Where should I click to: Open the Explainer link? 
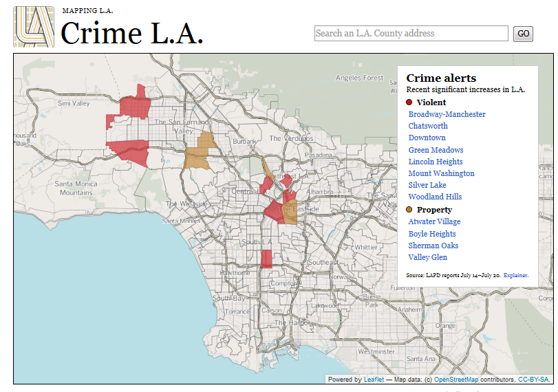click(515, 275)
